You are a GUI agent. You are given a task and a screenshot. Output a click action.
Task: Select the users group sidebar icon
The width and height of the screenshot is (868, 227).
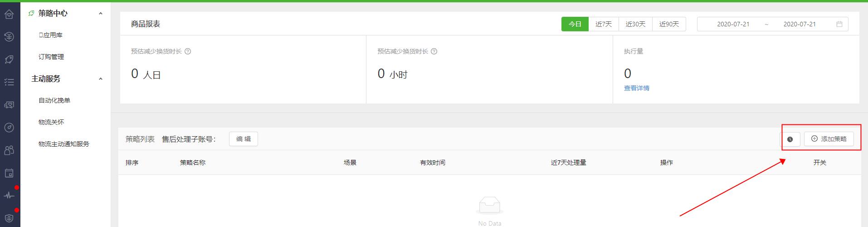coord(9,150)
